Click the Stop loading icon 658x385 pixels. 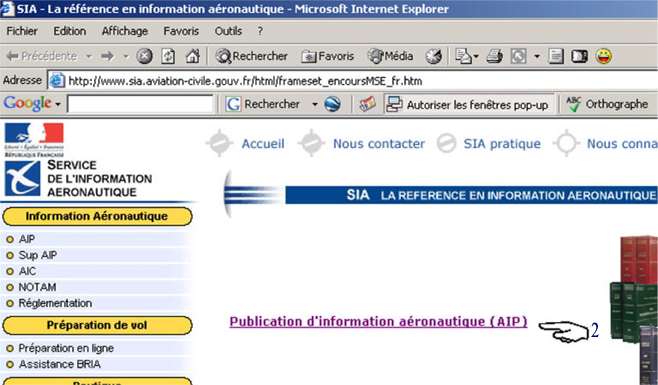coord(144,56)
